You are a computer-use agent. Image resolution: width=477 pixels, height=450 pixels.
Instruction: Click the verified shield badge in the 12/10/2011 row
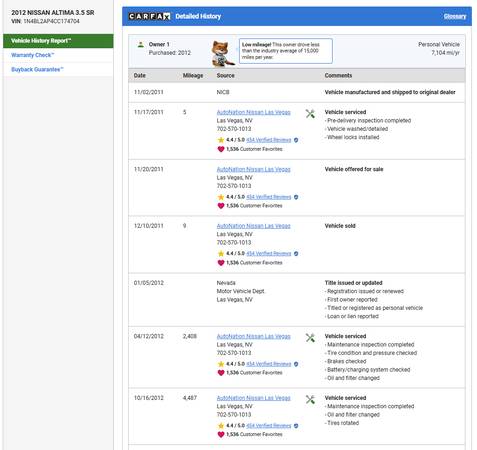point(296,254)
